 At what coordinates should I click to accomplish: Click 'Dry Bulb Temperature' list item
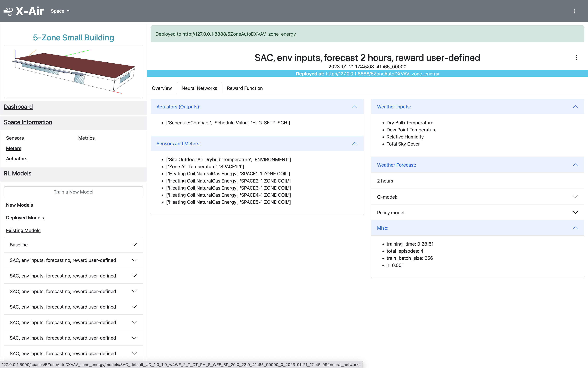[x=410, y=123]
